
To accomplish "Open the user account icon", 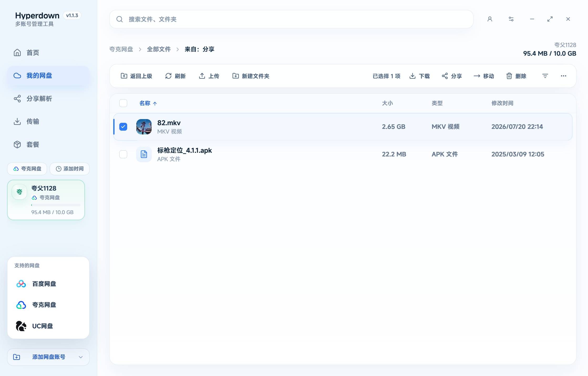I will pyautogui.click(x=490, y=19).
